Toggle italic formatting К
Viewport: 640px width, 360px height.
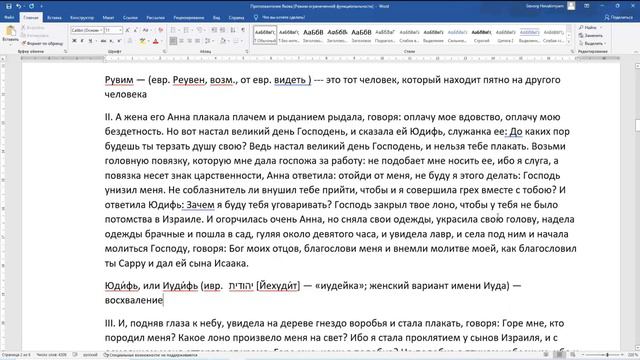[82, 41]
